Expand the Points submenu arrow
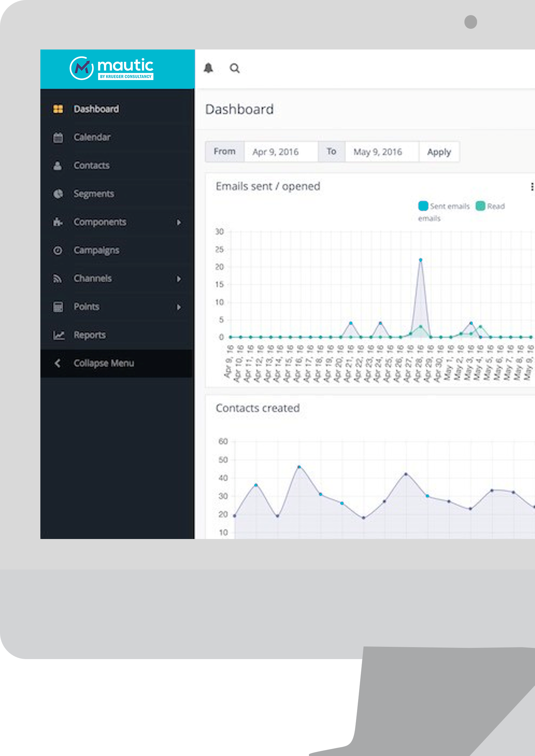535x756 pixels. (x=179, y=307)
